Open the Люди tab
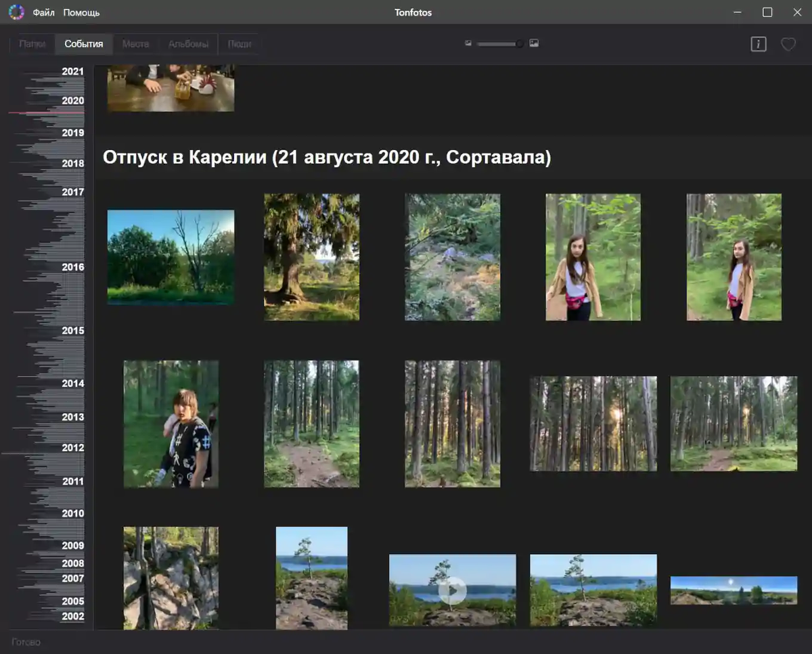Viewport: 812px width, 654px height. pos(239,44)
